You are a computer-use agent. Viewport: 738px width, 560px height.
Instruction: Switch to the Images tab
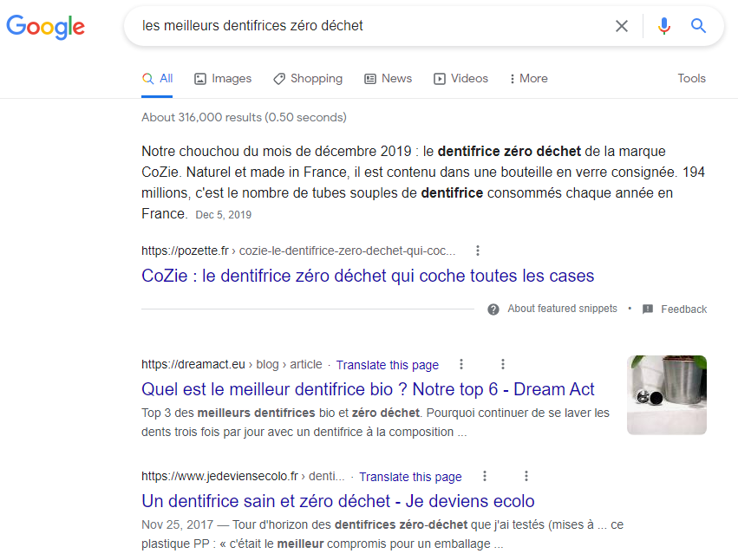click(x=223, y=79)
